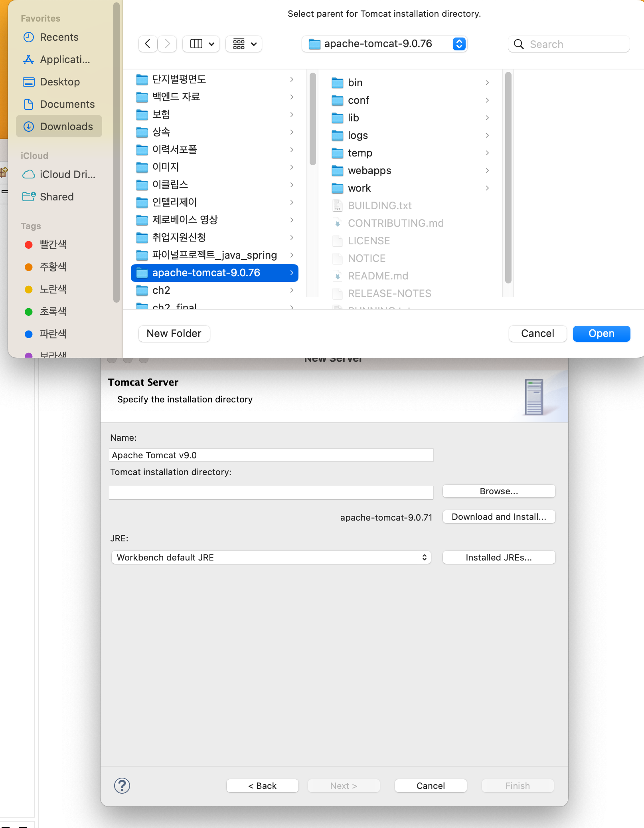Click the BUILDING.txt file

pos(379,206)
